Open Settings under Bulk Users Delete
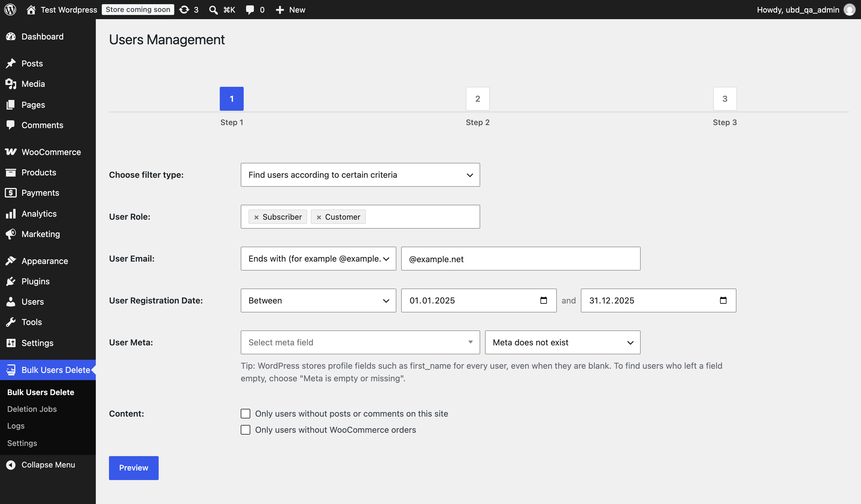Viewport: 861px width, 504px height. tap(22, 443)
